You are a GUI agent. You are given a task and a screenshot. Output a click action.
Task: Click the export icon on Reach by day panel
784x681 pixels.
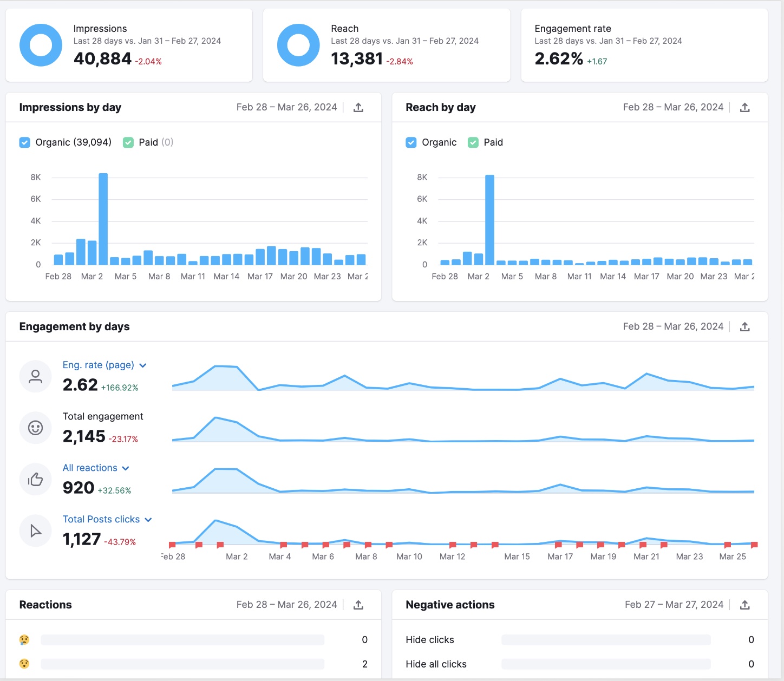coord(745,107)
